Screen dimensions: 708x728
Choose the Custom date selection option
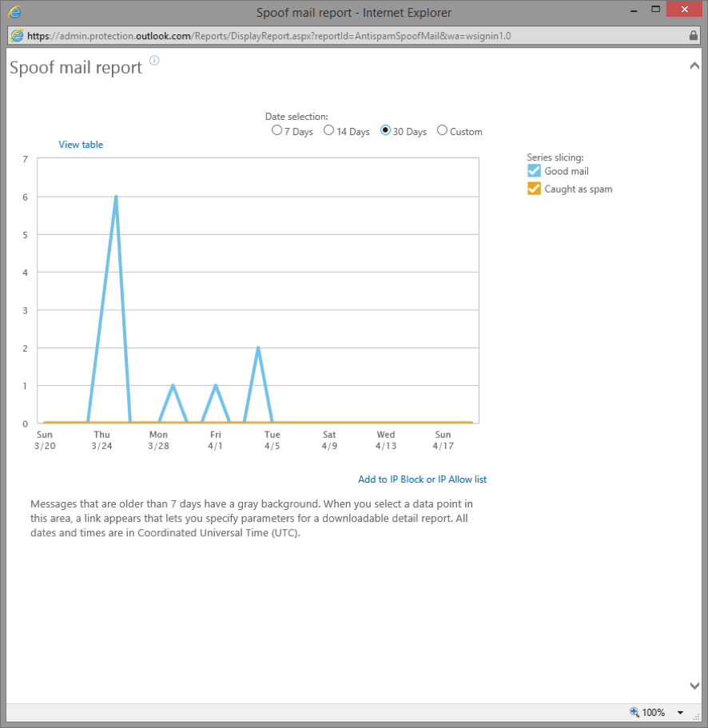coord(442,130)
